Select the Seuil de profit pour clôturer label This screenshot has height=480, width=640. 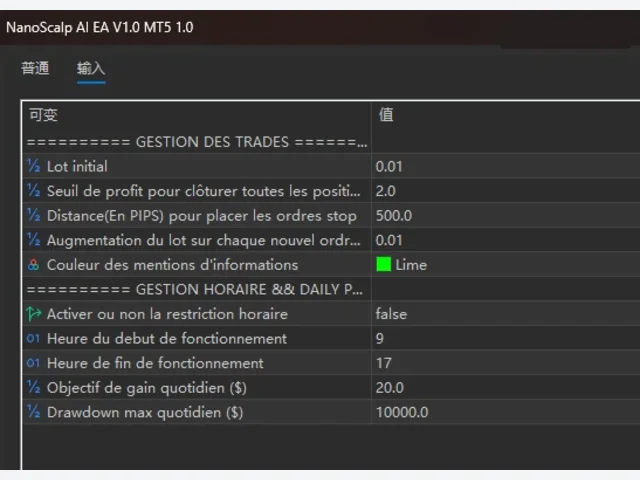click(204, 191)
